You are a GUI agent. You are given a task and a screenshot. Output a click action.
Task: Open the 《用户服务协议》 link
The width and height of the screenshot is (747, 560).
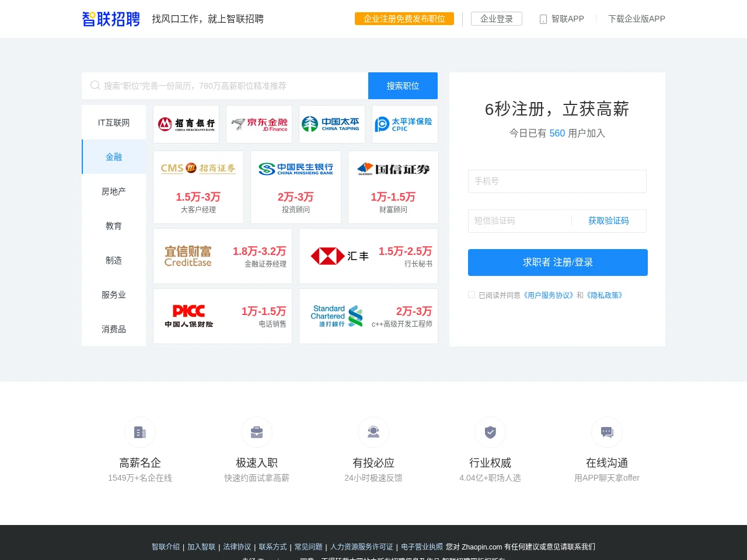548,295
